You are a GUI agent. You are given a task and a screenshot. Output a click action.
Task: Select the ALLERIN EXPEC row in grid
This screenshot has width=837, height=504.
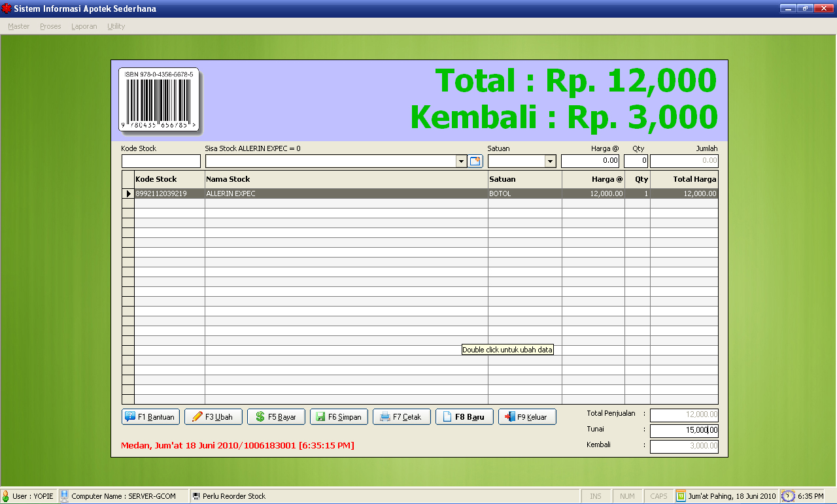(x=346, y=193)
